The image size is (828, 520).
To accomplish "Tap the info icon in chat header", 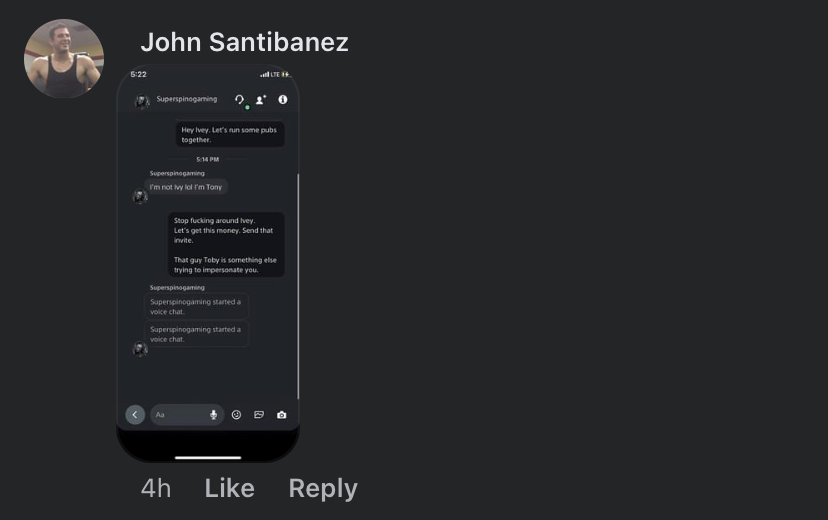I will pyautogui.click(x=283, y=99).
